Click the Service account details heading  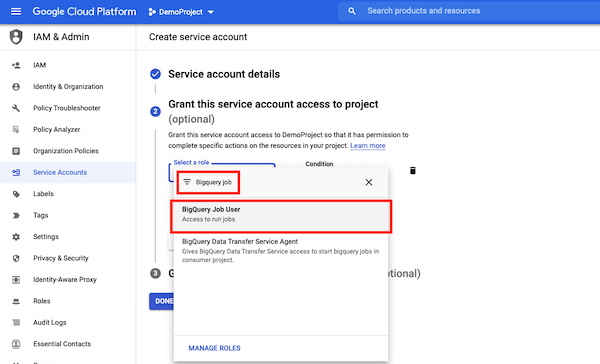click(224, 74)
